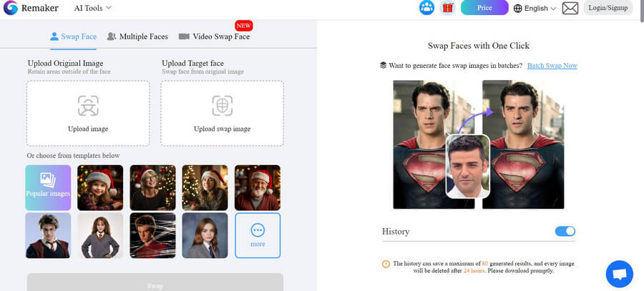Switch to the Video Swap Face tab
Image resolution: width=644 pixels, height=291 pixels.
[x=214, y=36]
